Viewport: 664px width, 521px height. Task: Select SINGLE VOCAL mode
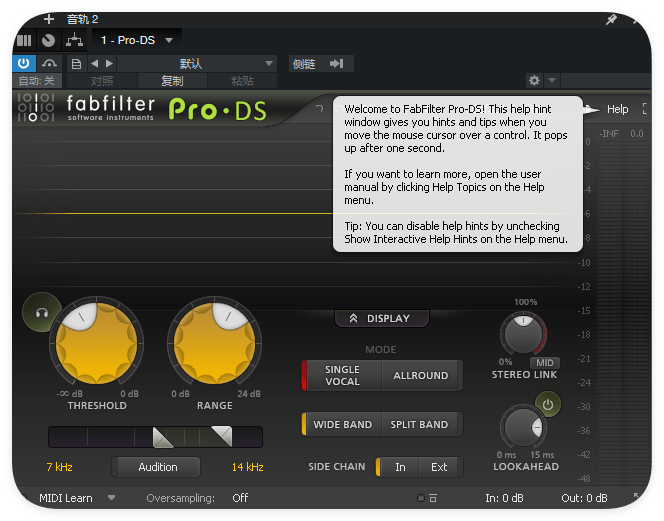click(x=342, y=376)
